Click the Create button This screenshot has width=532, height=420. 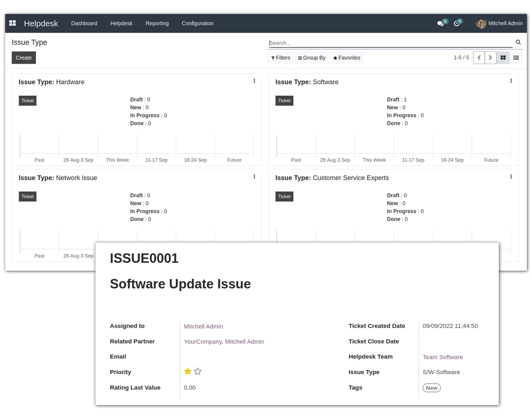(24, 58)
